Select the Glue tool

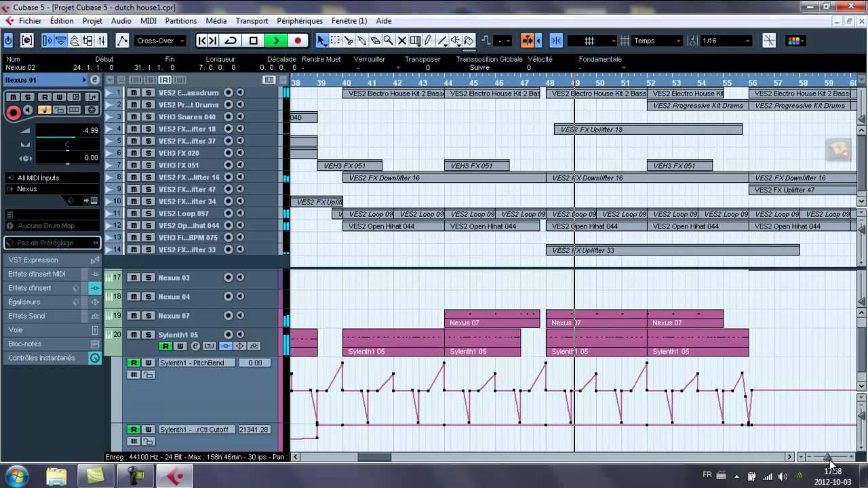[361, 41]
